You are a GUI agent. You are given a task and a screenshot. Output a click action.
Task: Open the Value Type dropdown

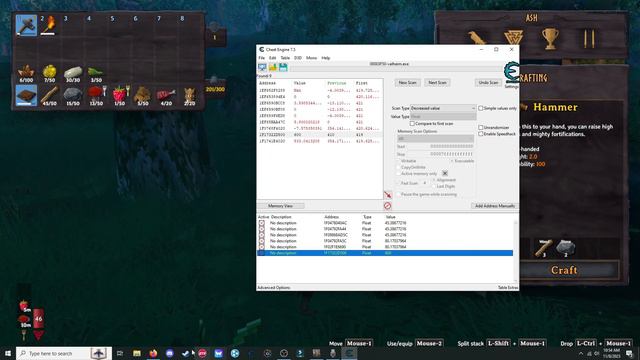[x=443, y=116]
